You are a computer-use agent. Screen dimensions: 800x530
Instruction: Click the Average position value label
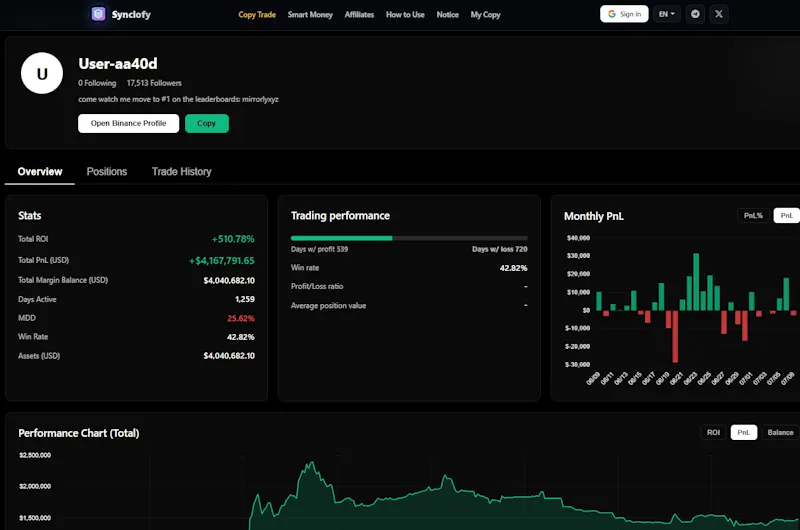click(329, 306)
